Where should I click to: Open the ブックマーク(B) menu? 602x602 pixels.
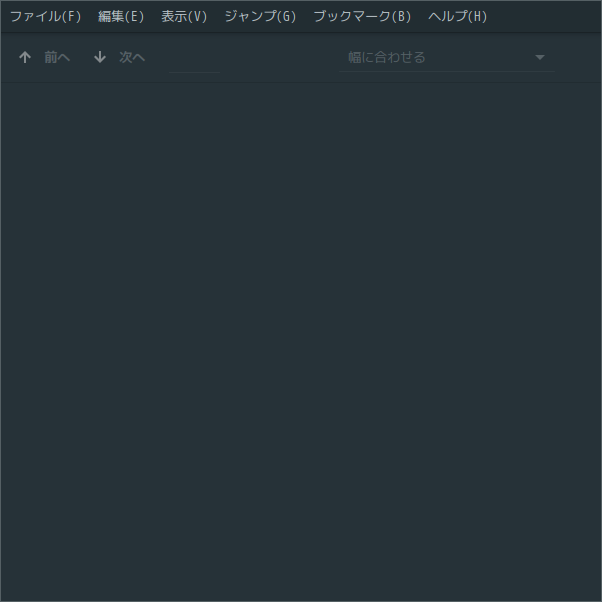pos(362,17)
